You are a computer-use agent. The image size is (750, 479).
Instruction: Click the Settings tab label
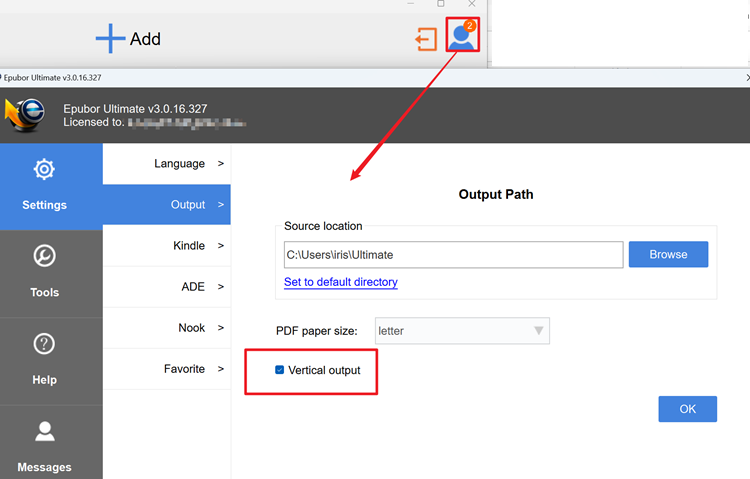point(44,205)
